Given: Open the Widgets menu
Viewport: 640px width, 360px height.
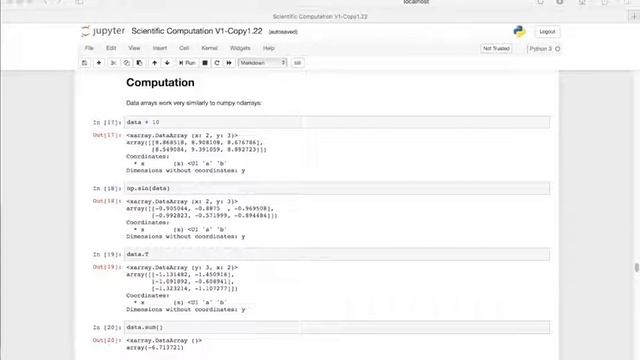Looking at the screenshot, I should pos(240,48).
